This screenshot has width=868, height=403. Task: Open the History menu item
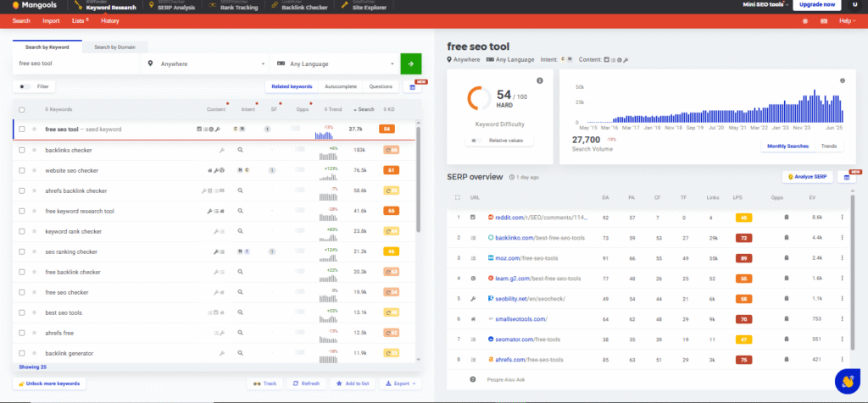pos(109,21)
